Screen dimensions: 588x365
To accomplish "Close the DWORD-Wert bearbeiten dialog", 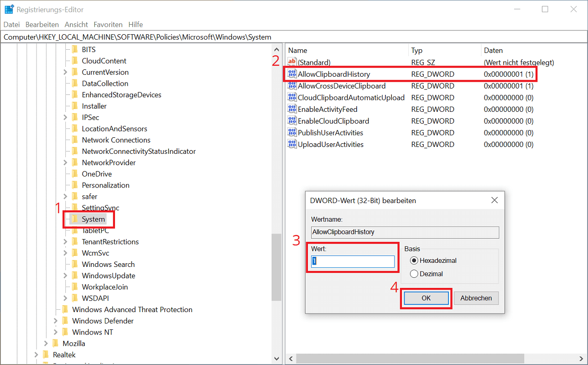I will pos(494,200).
